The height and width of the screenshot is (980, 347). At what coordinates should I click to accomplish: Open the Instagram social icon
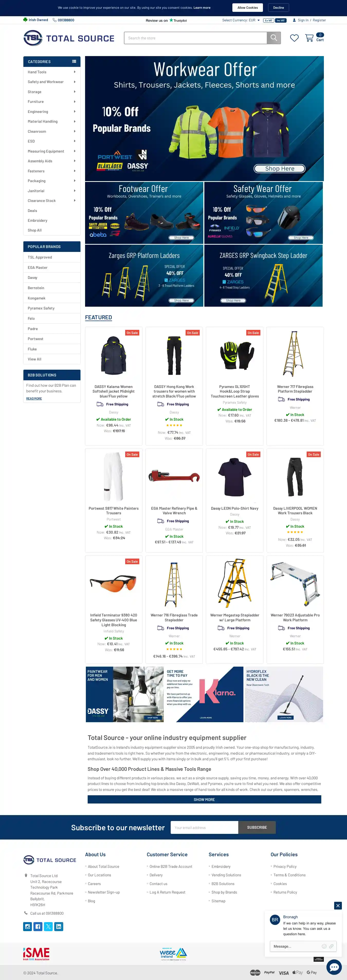28,926
